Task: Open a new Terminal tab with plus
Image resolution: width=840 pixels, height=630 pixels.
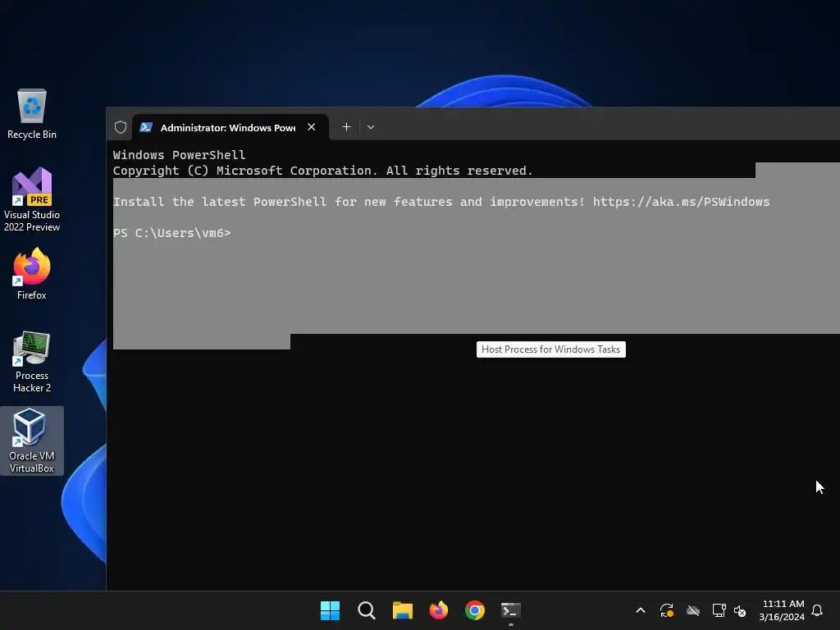Action: point(347,127)
